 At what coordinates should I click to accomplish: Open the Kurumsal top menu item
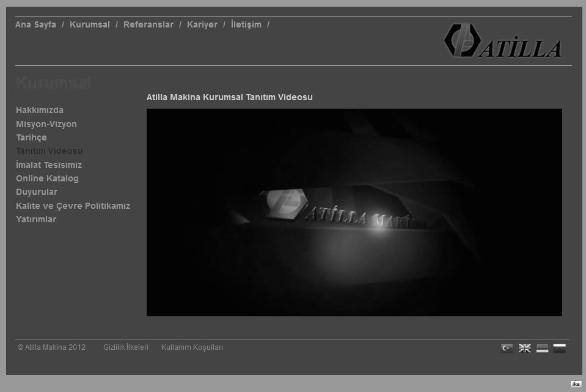[x=90, y=24]
